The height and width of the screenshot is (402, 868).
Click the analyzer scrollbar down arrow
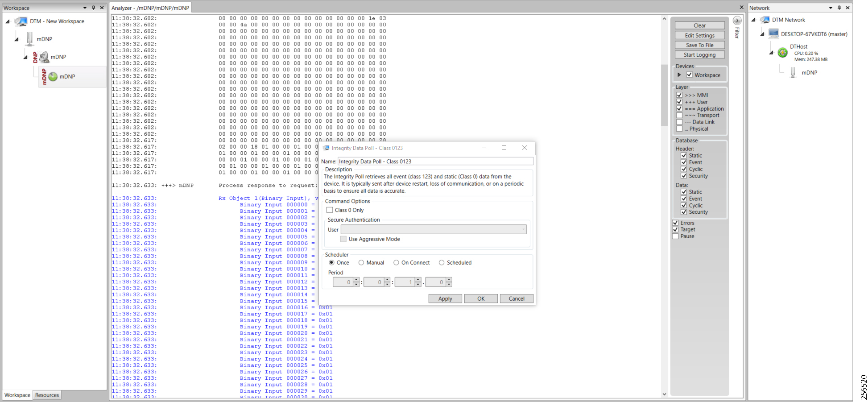pos(664,394)
